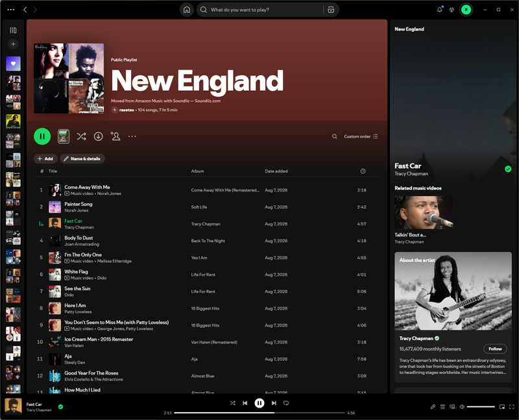Skip to the next track
The height and width of the screenshot is (420, 519).
(274, 403)
